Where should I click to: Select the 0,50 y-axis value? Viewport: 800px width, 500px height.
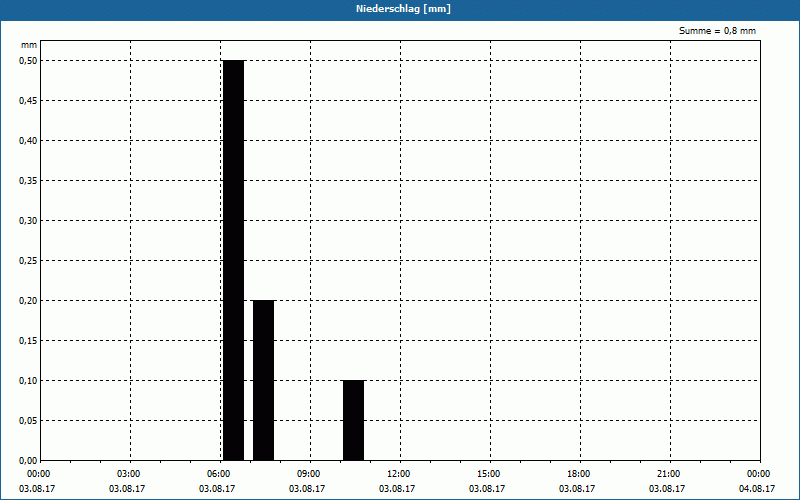29,61
